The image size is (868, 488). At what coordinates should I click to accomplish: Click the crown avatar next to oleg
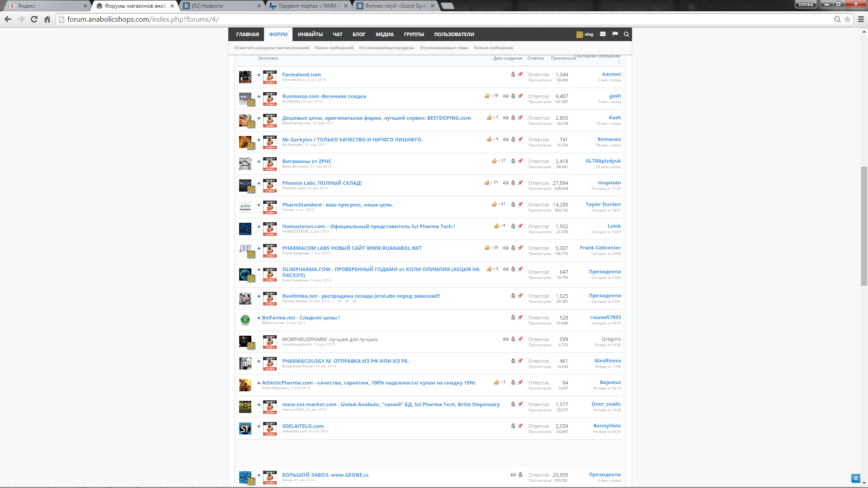tap(580, 34)
